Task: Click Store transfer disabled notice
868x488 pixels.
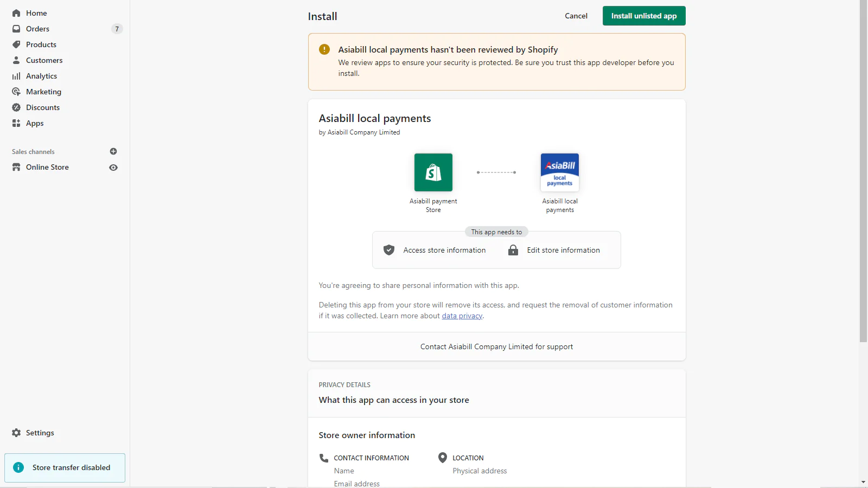Action: [x=65, y=467]
